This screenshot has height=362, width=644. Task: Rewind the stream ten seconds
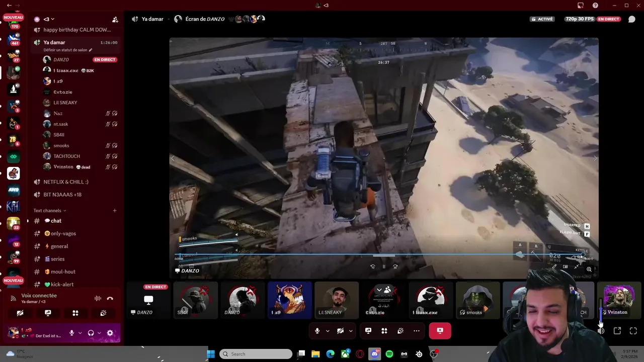click(x=373, y=267)
